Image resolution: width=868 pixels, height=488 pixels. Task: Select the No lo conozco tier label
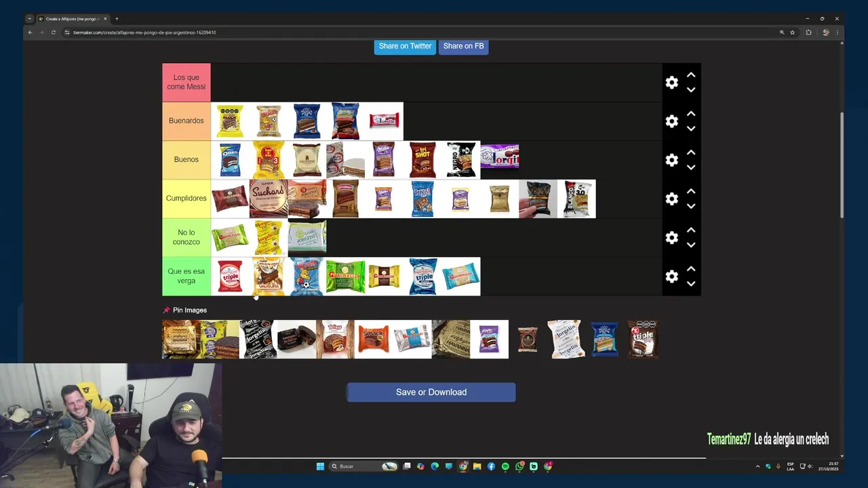pyautogui.click(x=186, y=237)
